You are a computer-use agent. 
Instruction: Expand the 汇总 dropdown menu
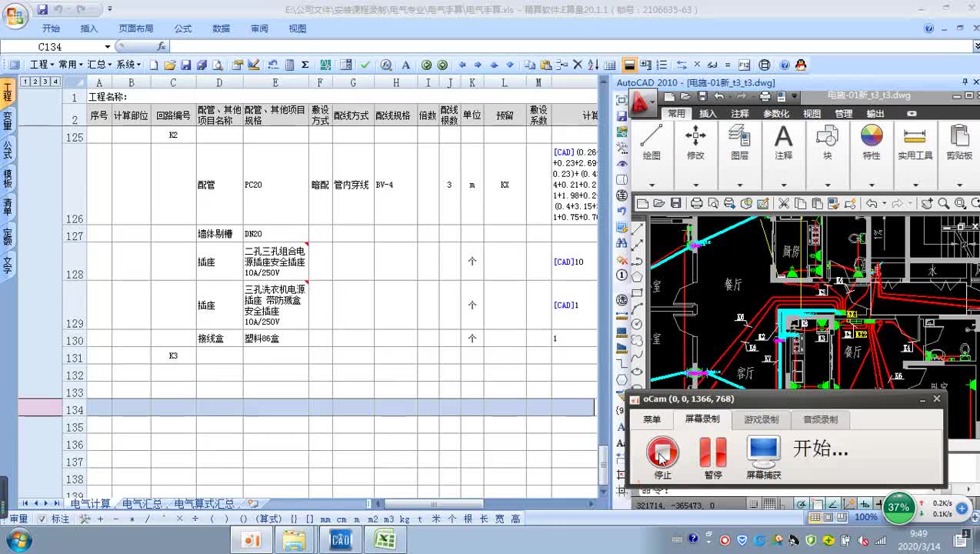click(x=99, y=65)
